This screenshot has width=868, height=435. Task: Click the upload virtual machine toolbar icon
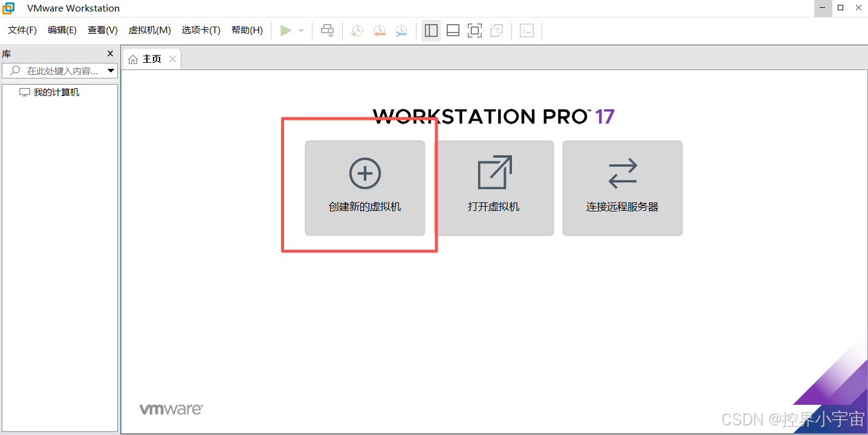click(327, 30)
